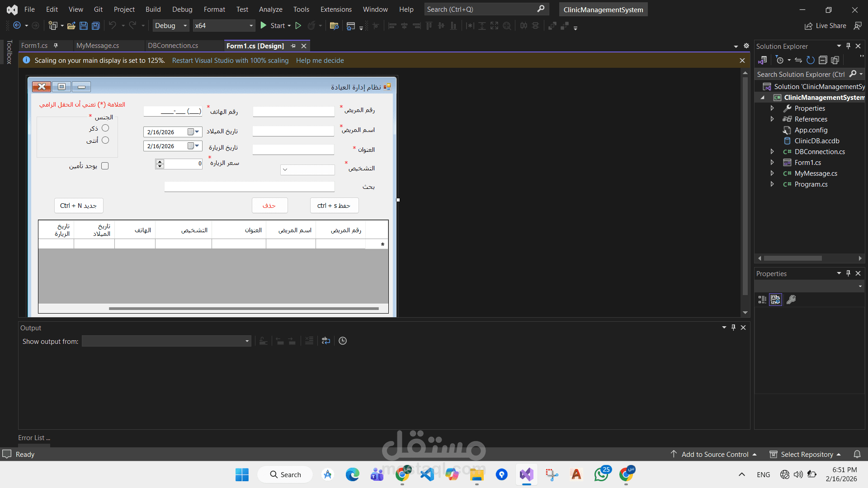Image resolution: width=868 pixels, height=488 pixels.
Task: Select the أنثى (female) radio button
Action: [x=105, y=140]
